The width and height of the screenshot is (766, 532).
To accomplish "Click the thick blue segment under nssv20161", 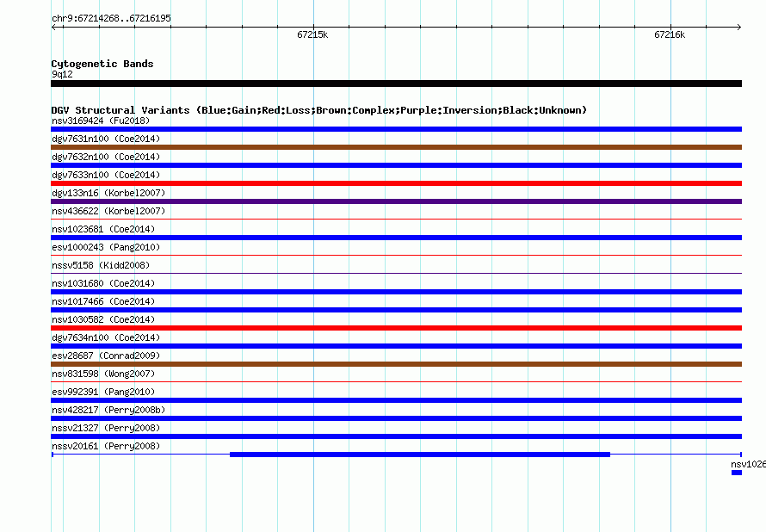I will pos(420,455).
